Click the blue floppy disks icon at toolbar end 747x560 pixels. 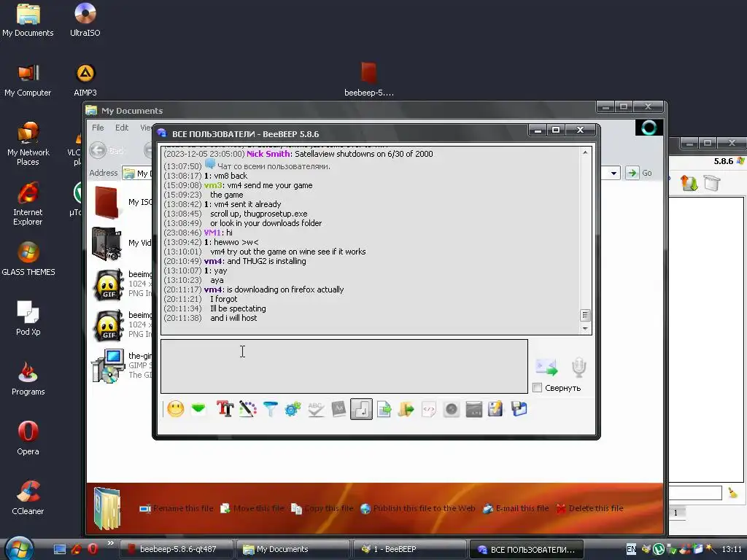[x=519, y=409]
